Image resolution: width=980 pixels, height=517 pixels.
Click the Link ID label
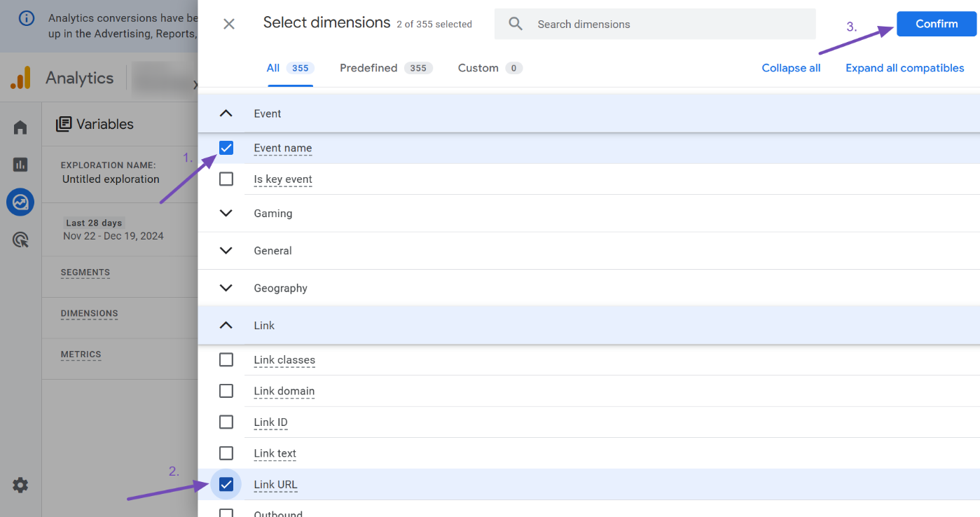coord(270,422)
